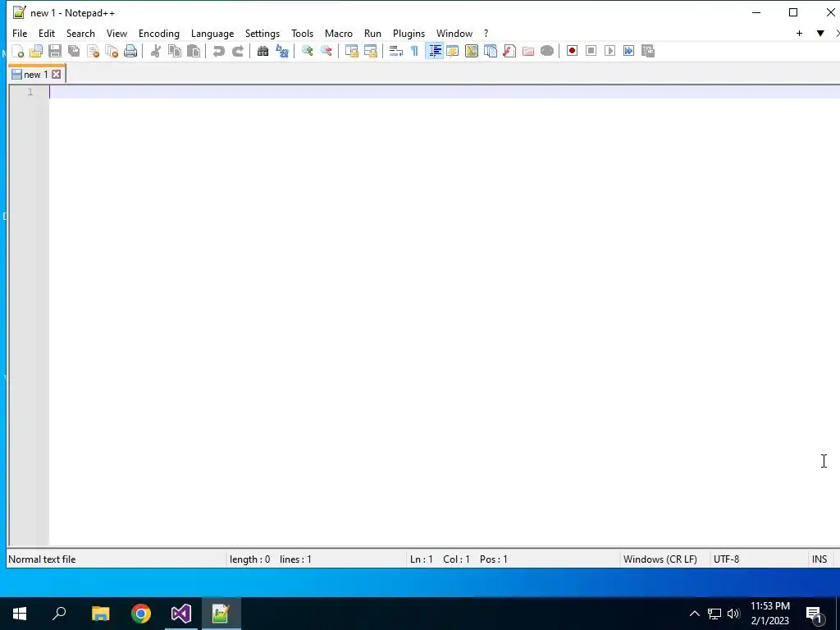Image resolution: width=840 pixels, height=630 pixels.
Task: Copy selection using the toolbar Copy icon
Action: coord(175,51)
